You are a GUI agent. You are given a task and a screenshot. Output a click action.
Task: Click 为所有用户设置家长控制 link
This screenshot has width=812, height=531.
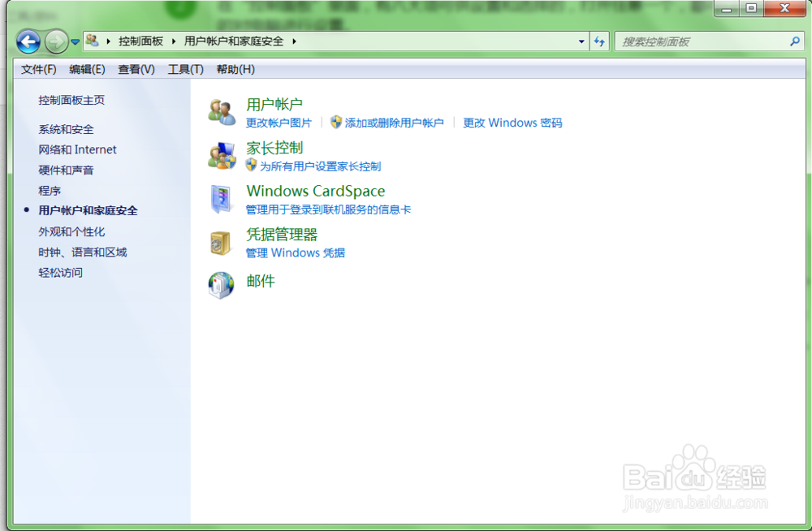(320, 166)
